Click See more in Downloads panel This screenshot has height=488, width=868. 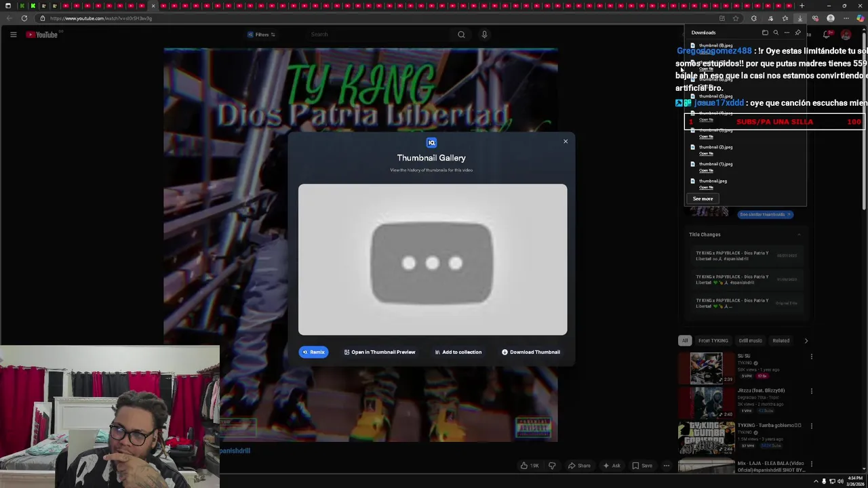click(x=703, y=199)
